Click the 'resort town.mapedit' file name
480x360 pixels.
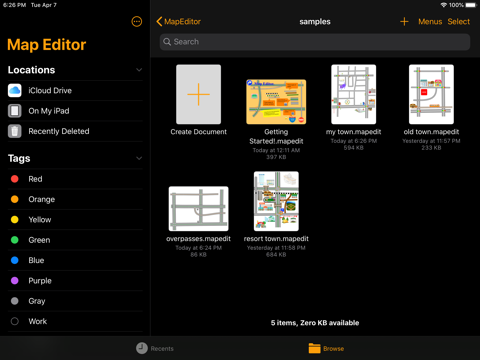click(276, 239)
